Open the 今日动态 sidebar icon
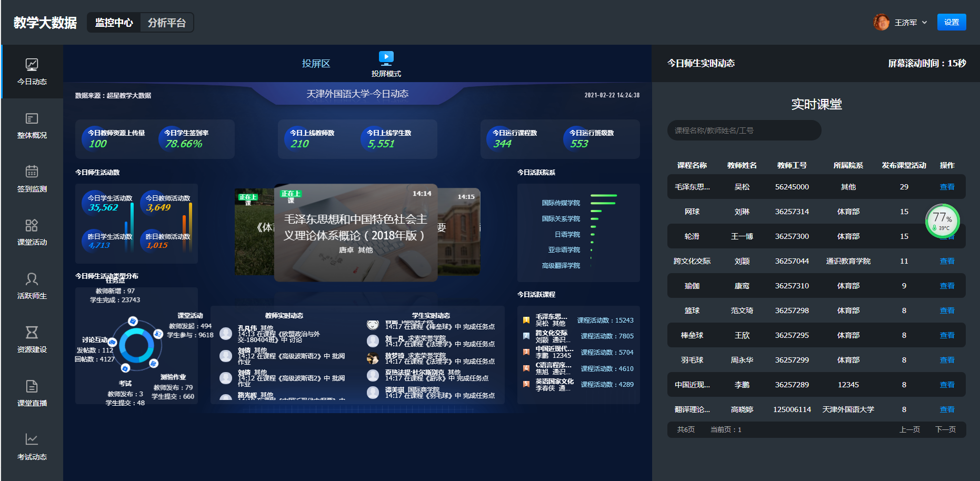The image size is (980, 481). tap(32, 65)
